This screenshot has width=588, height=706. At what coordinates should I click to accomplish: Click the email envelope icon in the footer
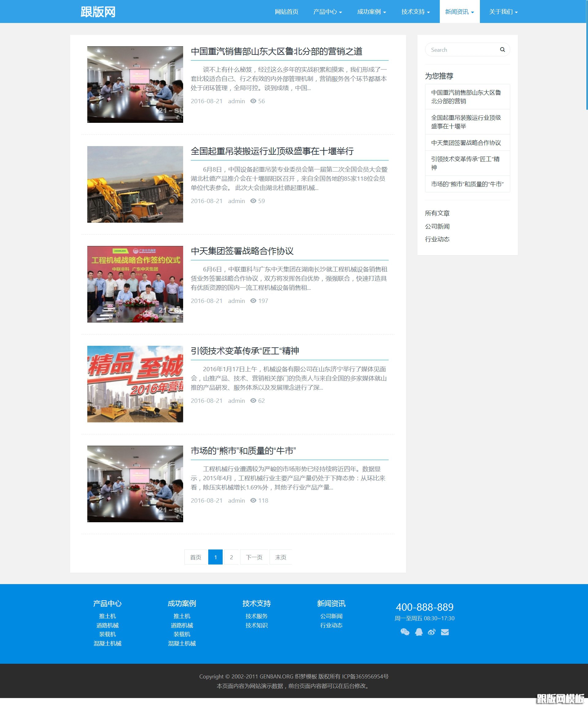pyautogui.click(x=445, y=632)
